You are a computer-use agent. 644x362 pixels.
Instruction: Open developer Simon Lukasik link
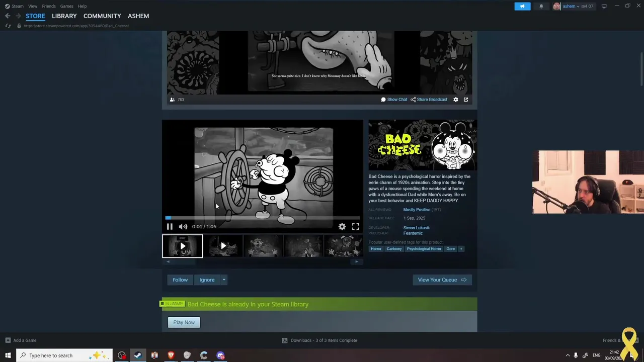pyautogui.click(x=416, y=228)
